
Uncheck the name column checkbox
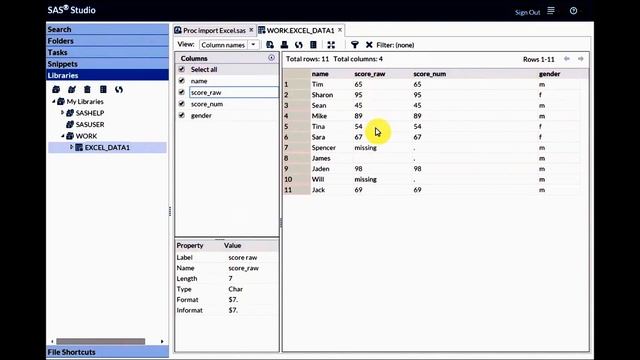click(182, 81)
